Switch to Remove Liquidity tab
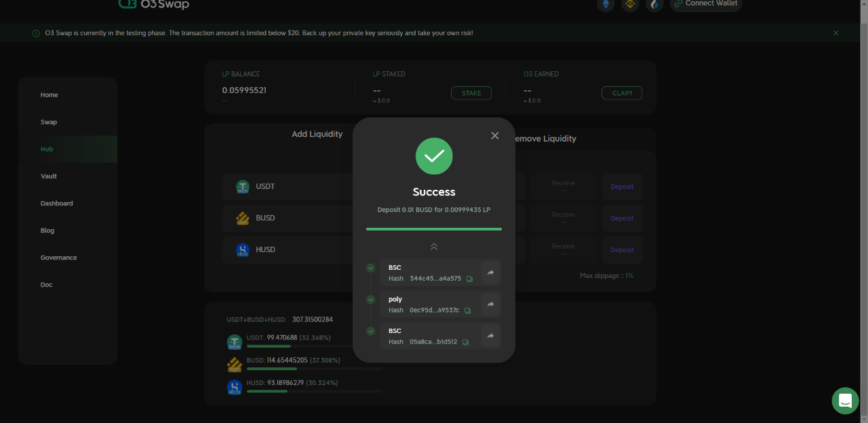The width and height of the screenshot is (868, 423). tap(545, 139)
